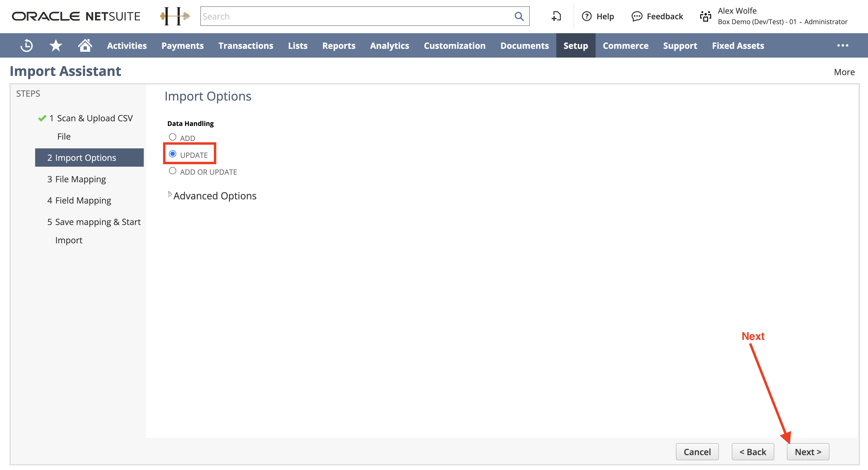868x470 pixels.
Task: Click the favorites star icon
Action: (x=56, y=46)
